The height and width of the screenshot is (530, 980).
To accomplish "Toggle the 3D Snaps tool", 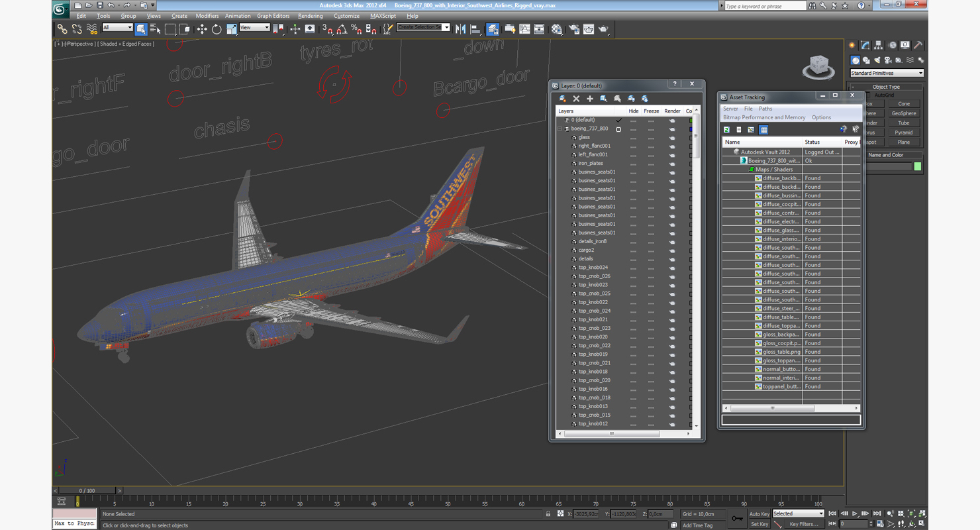I will tap(327, 29).
